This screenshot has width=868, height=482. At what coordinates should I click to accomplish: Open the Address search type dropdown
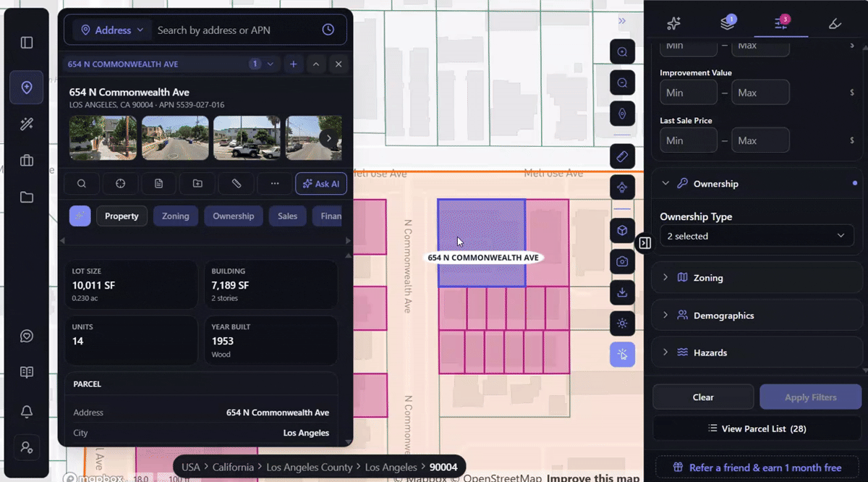tap(112, 30)
